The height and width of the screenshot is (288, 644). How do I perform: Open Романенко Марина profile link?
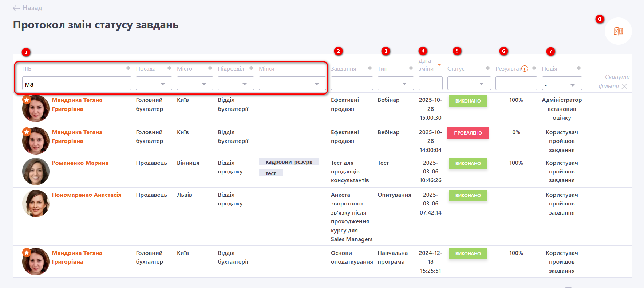pyautogui.click(x=80, y=163)
